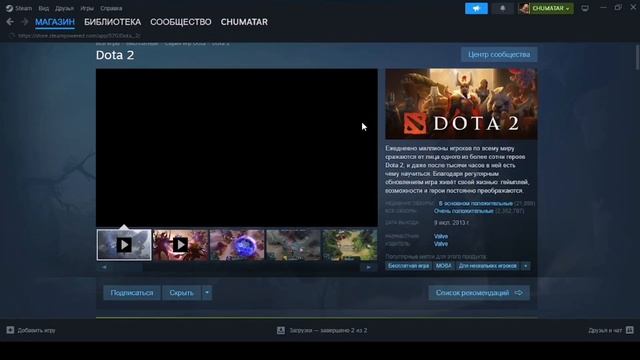Click the release date 9 июл. 2013 г.
Screen dimensions: 640x360
451,223
